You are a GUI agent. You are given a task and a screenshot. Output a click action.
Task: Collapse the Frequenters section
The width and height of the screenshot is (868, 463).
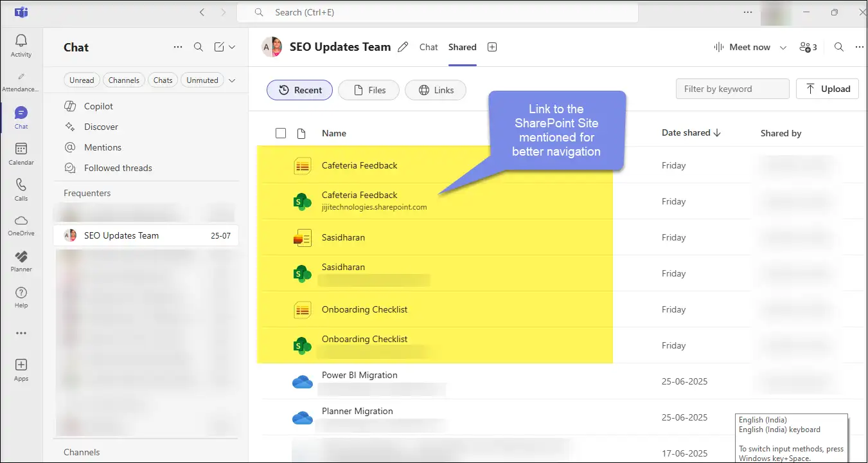point(87,193)
